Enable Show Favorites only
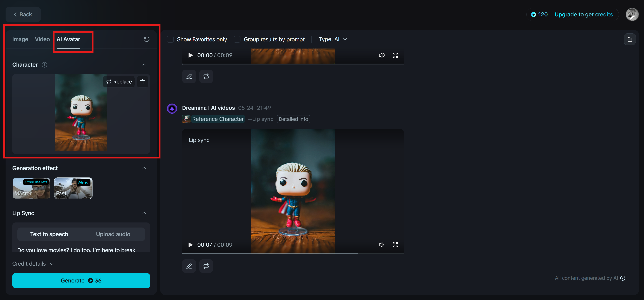The width and height of the screenshot is (644, 300). click(x=170, y=39)
